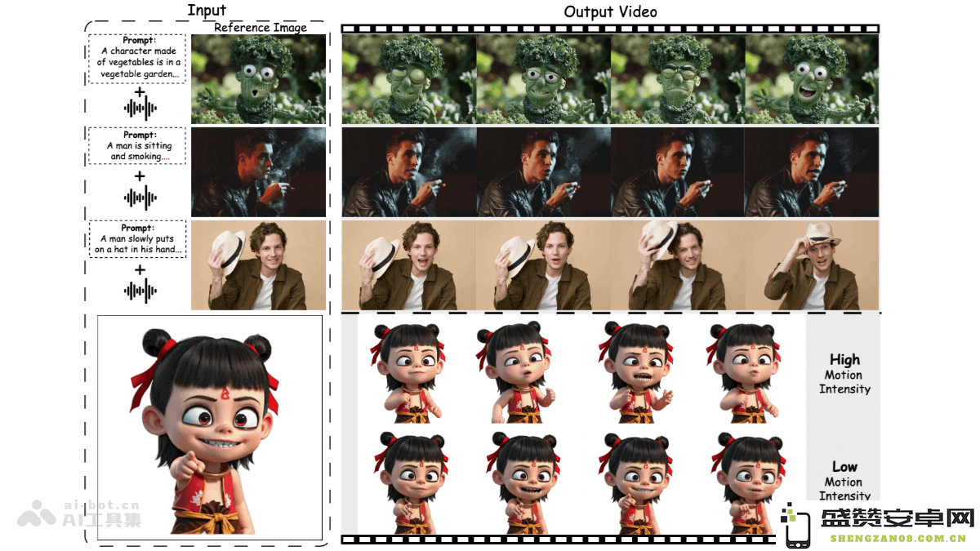Click the prompt box "A man slowly puts on a hat"
Screen dimensions: 980x551
pos(139,238)
